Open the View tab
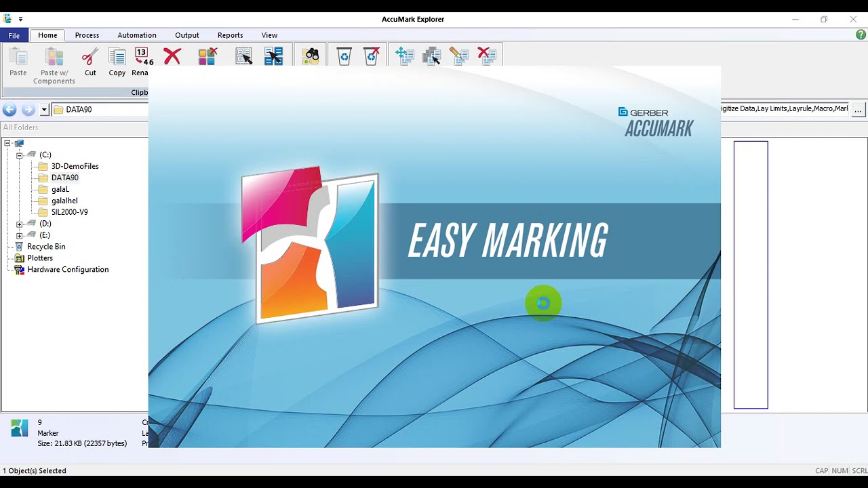The image size is (868, 488). click(269, 35)
